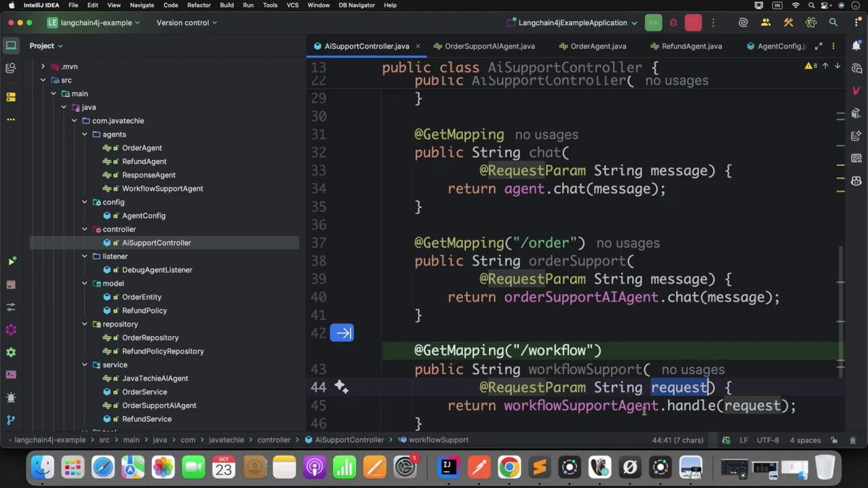Switch to RefundAgent.java tab
The image size is (868, 488).
point(685,46)
